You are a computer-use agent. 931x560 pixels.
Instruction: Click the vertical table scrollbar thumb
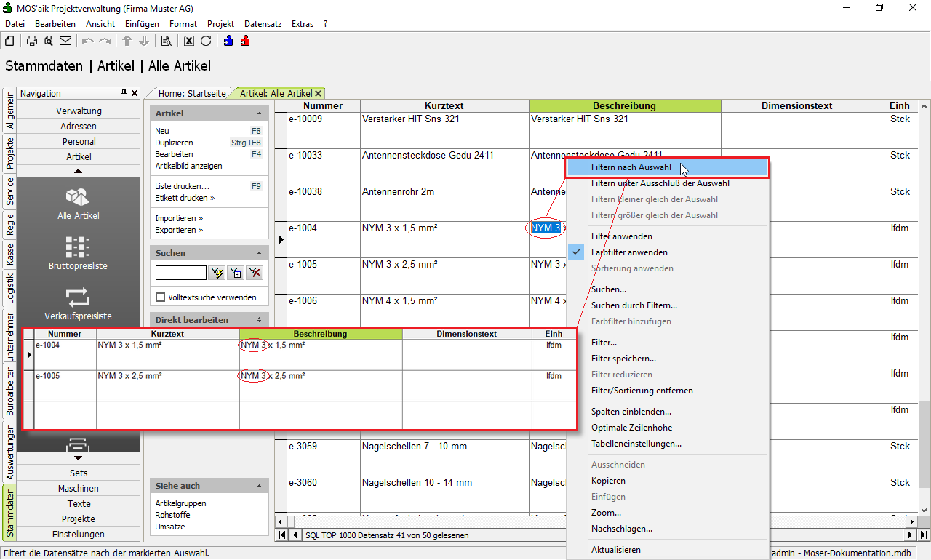tap(924, 444)
